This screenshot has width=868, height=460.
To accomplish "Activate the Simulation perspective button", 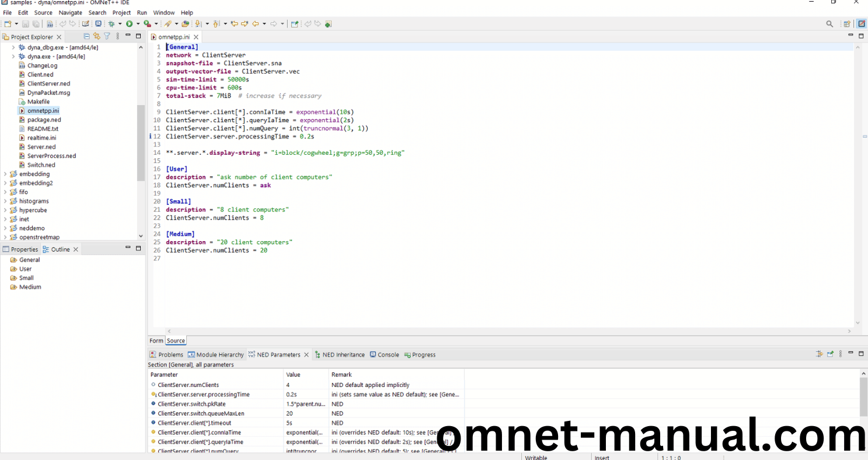I will 861,24.
